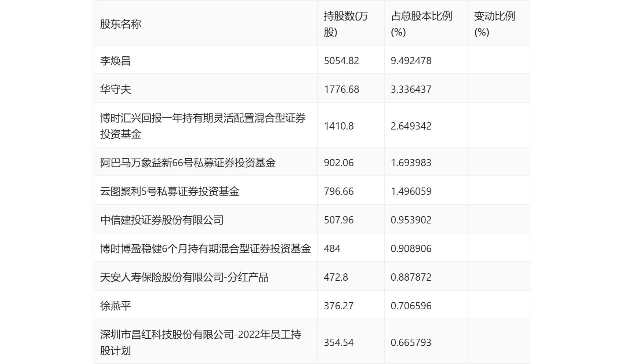Image resolution: width=624 pixels, height=364 pixels.
Task: Click the 持股数(万股) column header
Action: pos(346,24)
